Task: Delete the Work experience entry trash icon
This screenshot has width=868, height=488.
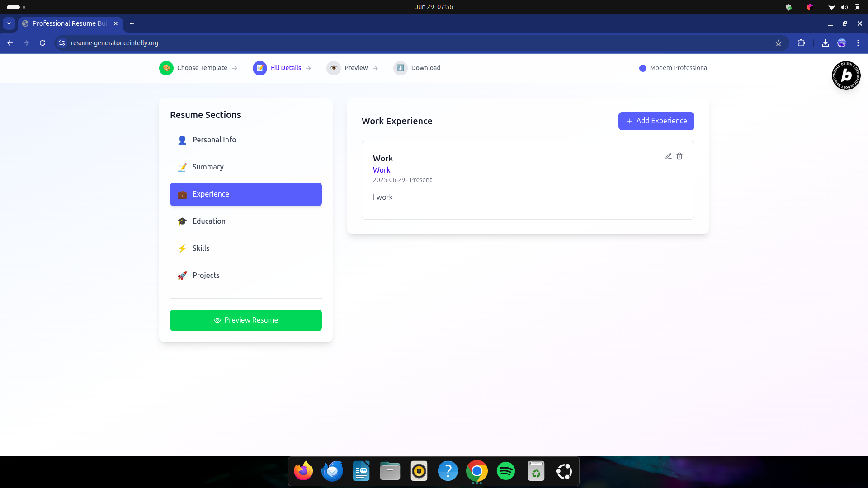Action: (679, 156)
